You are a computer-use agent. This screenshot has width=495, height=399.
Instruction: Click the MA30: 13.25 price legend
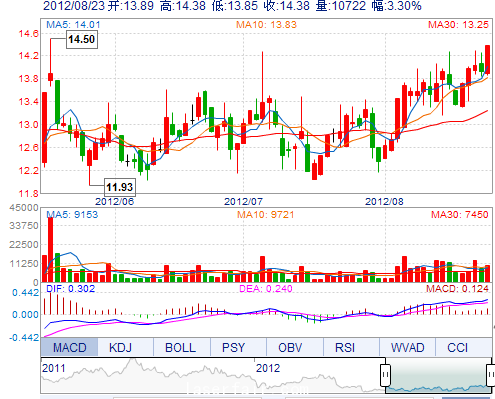[x=458, y=25]
